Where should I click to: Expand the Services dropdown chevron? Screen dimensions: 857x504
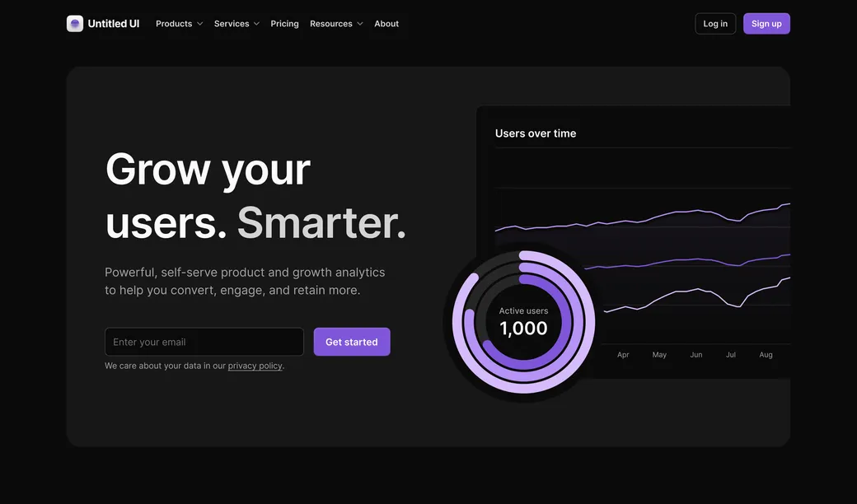coord(256,24)
